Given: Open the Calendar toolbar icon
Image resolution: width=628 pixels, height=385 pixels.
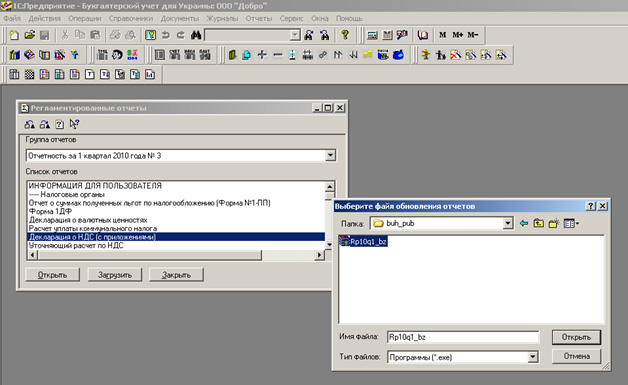Looking at the screenshot, I should [387, 35].
